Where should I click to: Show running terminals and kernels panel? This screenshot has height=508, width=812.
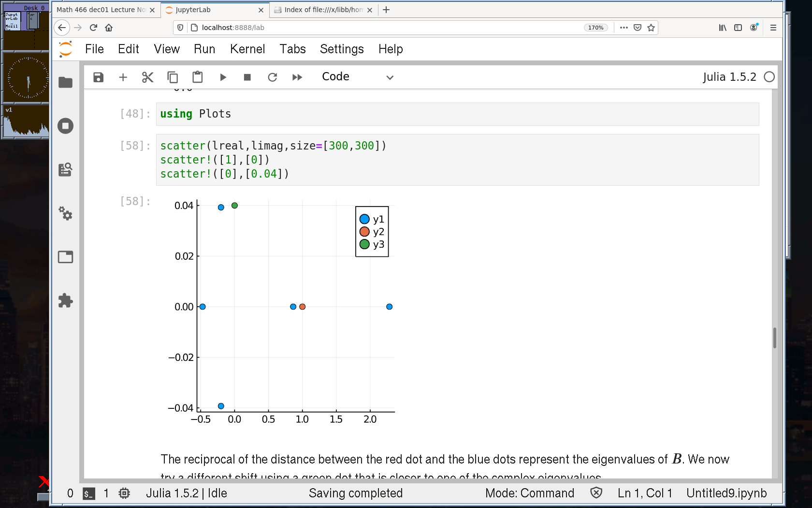coord(65,126)
